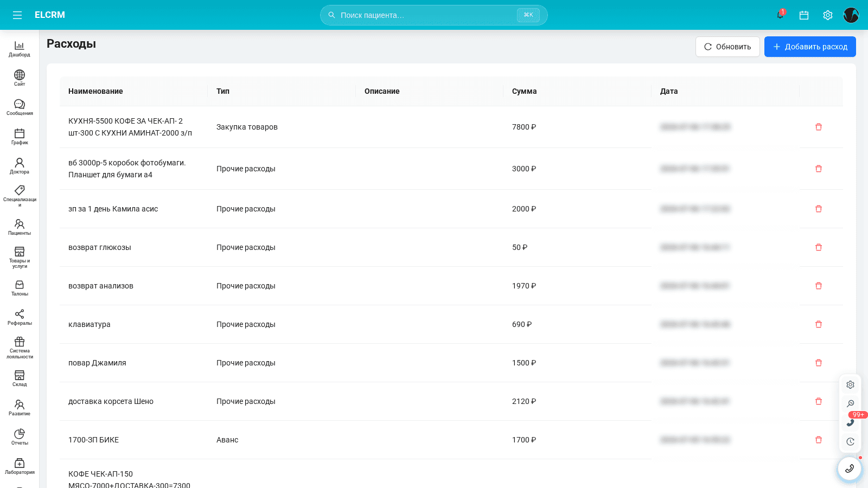868x488 pixels.
Task: Click the Обновить button
Action: point(727,47)
